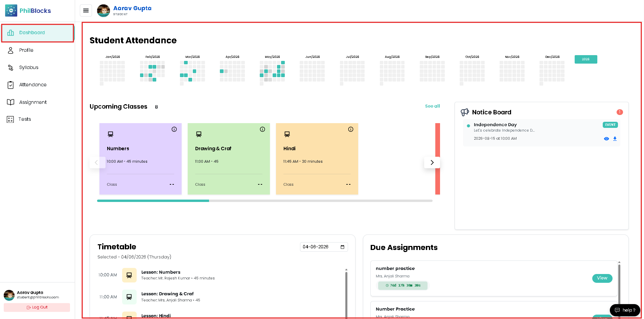Toggle the hamburger sidebar menu
Viewport: 644px width, 319px height.
pyautogui.click(x=86, y=10)
